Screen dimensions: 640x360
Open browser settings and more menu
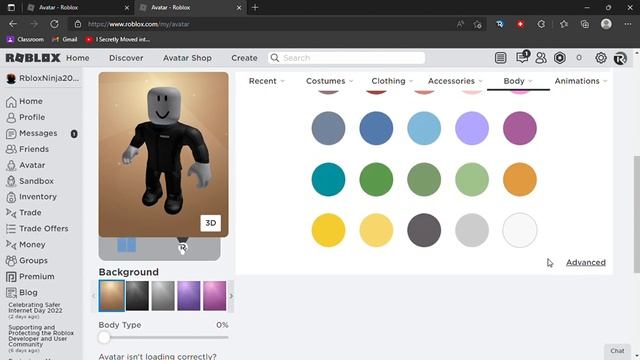click(628, 24)
